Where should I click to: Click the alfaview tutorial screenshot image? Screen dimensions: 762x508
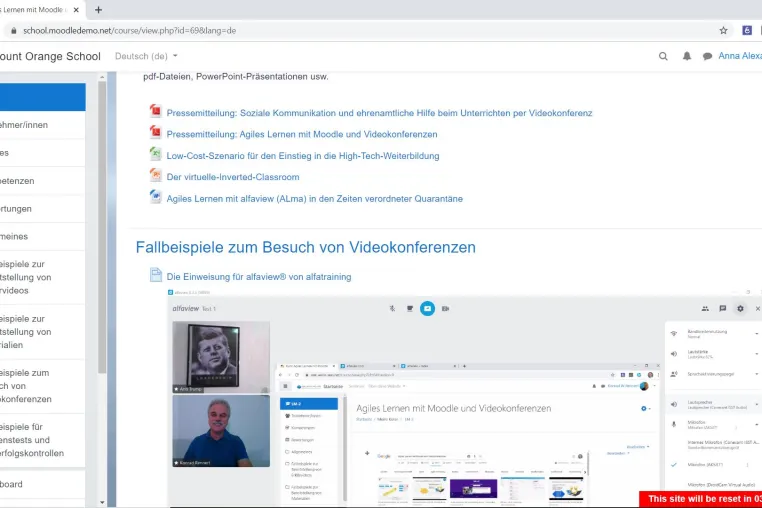click(x=464, y=398)
